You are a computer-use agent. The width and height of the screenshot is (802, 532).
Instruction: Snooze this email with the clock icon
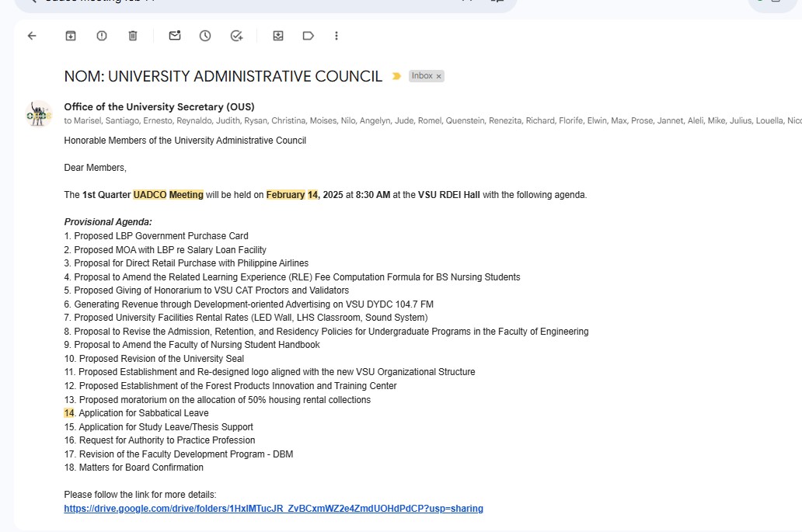[x=205, y=36]
